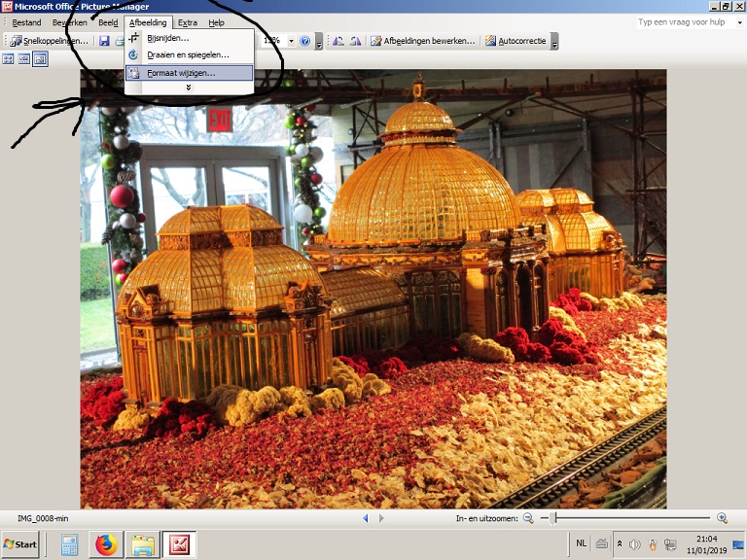
Task: Expand the hidden Afbeelding menu items chevron
Action: point(189,87)
